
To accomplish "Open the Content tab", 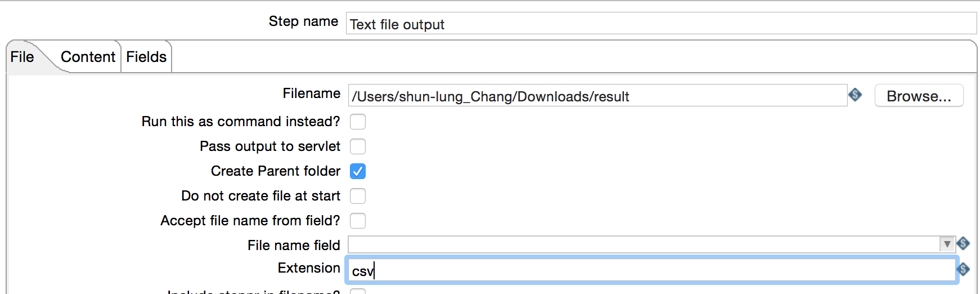I will point(88,57).
